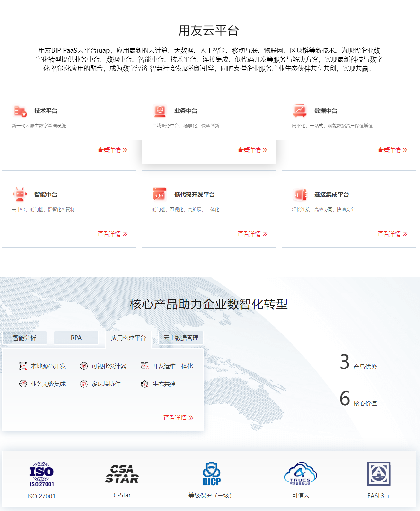Screen dimensions: 420x511
Task: Click the 生态共建 feature icon
Action: [145, 384]
